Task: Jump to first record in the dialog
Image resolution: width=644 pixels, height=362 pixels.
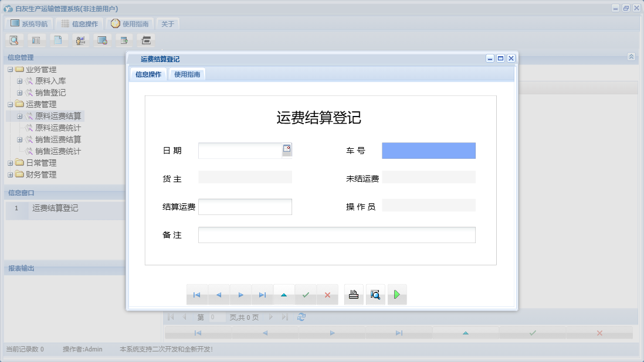Action: click(x=198, y=295)
